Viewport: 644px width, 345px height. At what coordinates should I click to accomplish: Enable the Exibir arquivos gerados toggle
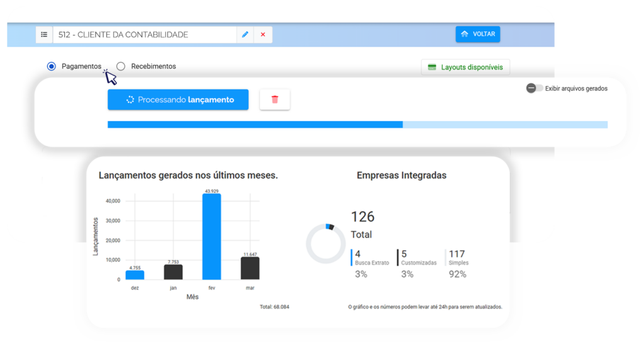[534, 89]
